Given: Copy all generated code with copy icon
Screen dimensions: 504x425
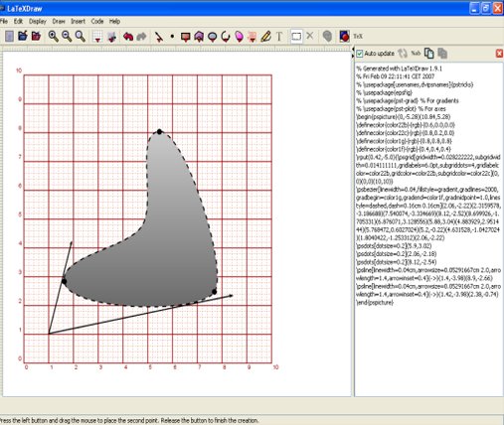Looking at the screenshot, I should click(429, 54).
